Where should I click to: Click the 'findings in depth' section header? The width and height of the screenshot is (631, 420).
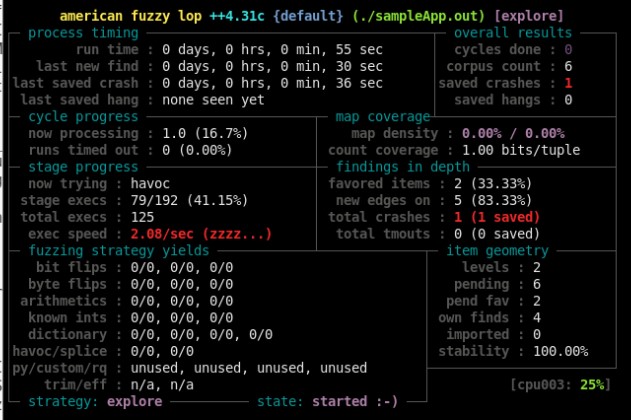[403, 167]
